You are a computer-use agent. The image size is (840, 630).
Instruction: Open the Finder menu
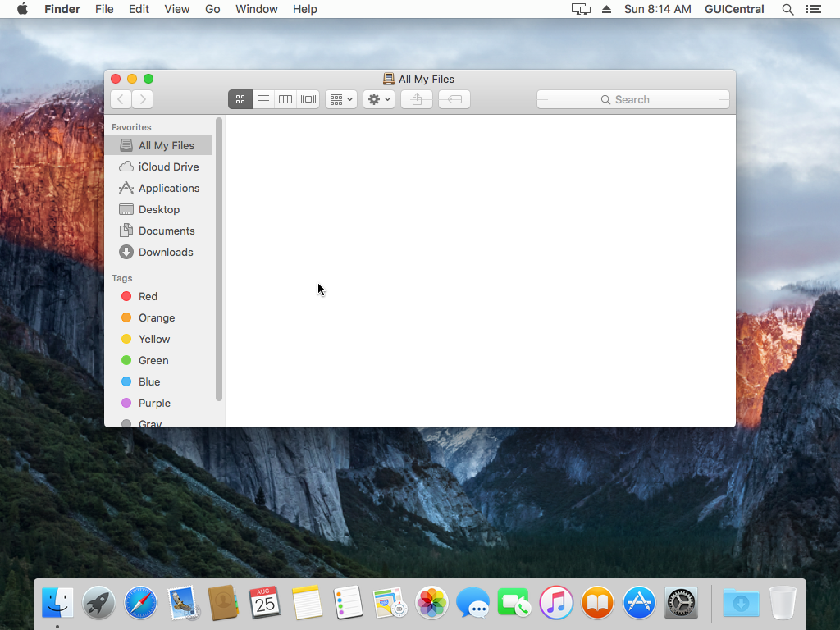62,9
